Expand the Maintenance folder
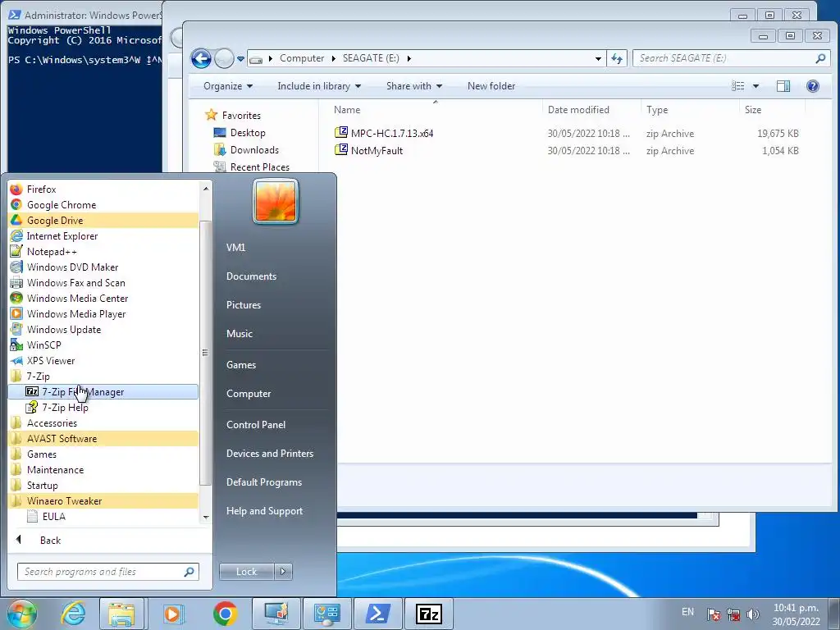Image resolution: width=840 pixels, height=630 pixels. coord(103,470)
